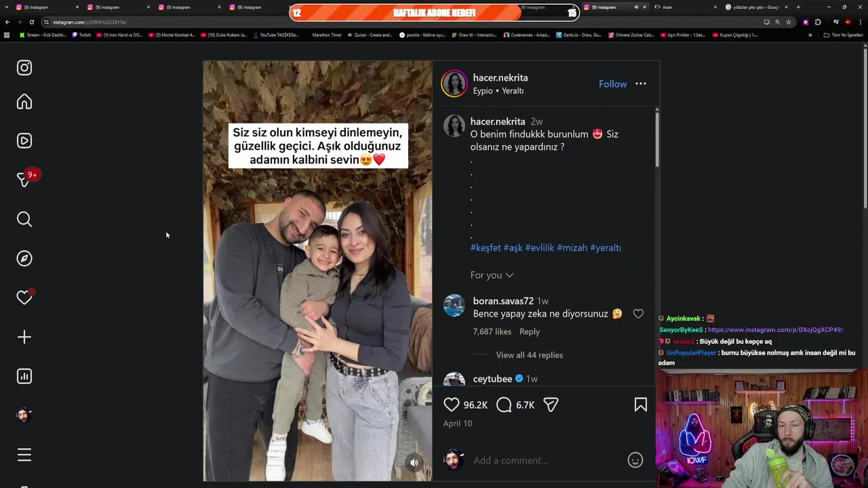Open the Explore compass icon

tap(24, 258)
